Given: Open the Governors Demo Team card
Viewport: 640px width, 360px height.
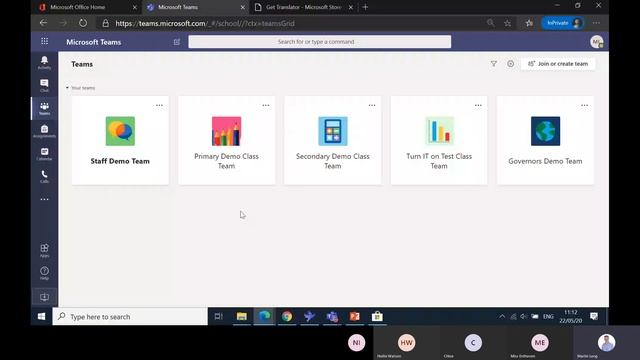Looking at the screenshot, I should pos(545,140).
